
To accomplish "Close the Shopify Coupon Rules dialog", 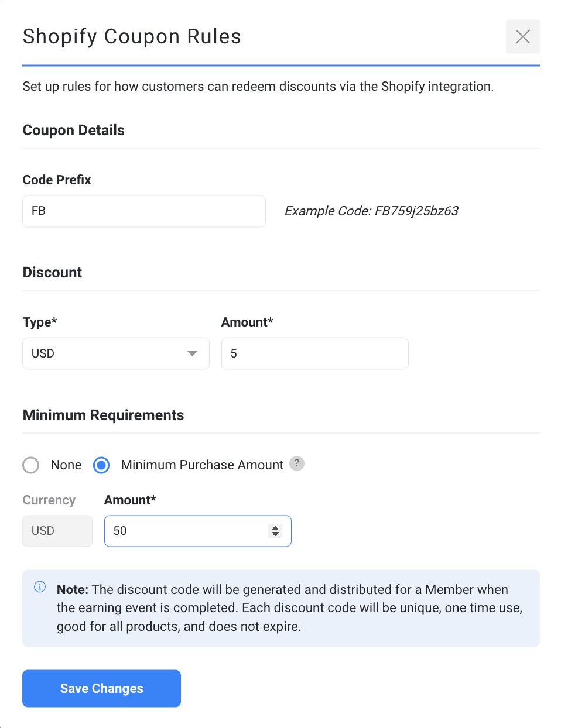I will pos(522,36).
